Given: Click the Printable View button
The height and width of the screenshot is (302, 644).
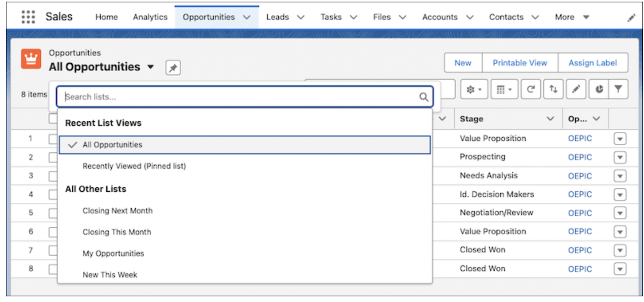Looking at the screenshot, I should [x=520, y=63].
